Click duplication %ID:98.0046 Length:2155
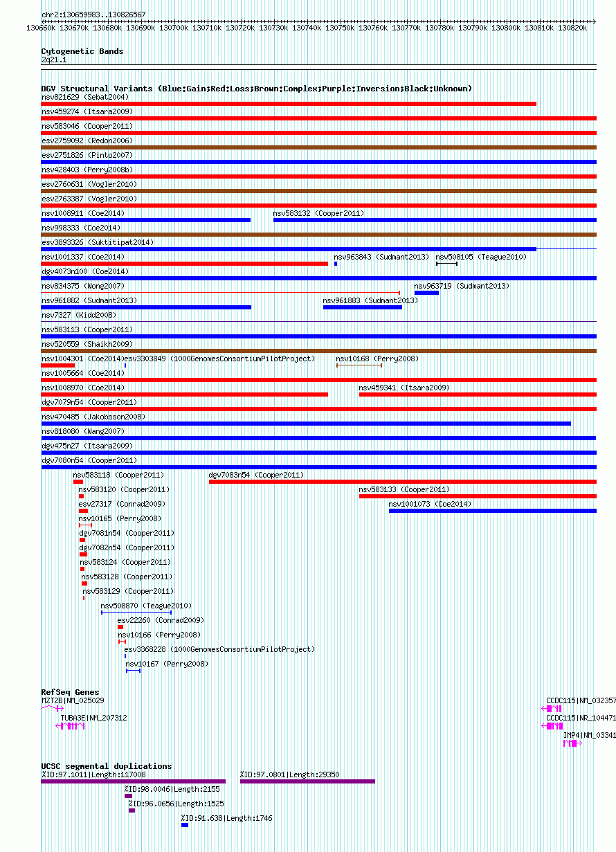Image resolution: width=616 pixels, height=852 pixels. (128, 796)
